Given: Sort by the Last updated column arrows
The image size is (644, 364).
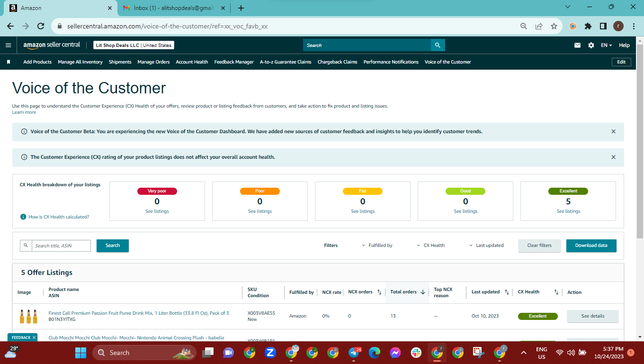Looking at the screenshot, I should (507, 292).
